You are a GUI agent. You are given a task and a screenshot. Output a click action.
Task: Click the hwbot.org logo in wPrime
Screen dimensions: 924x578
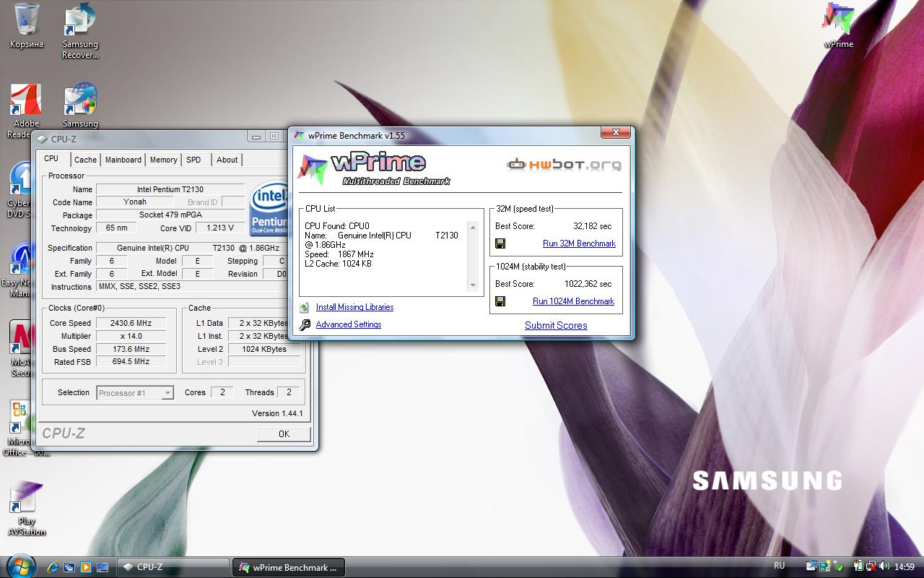click(x=564, y=165)
